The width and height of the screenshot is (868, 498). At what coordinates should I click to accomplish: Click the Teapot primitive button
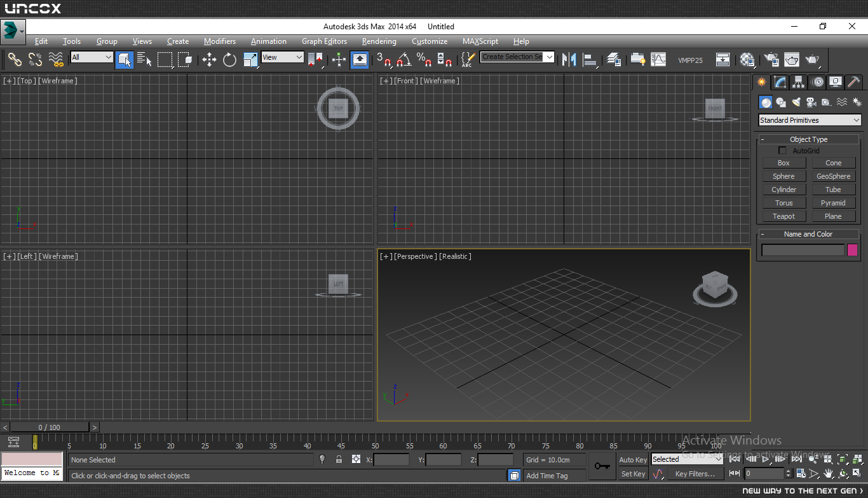(x=783, y=216)
